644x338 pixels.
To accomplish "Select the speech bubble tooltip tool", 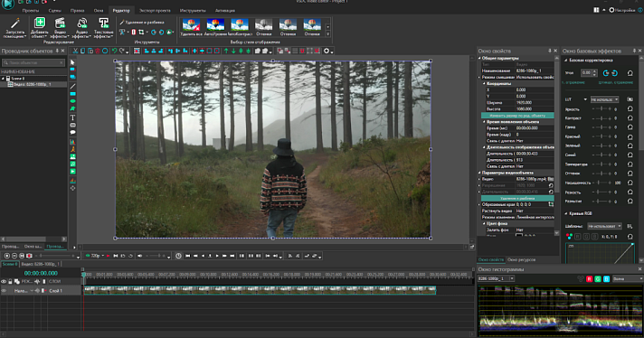I will [x=72, y=133].
